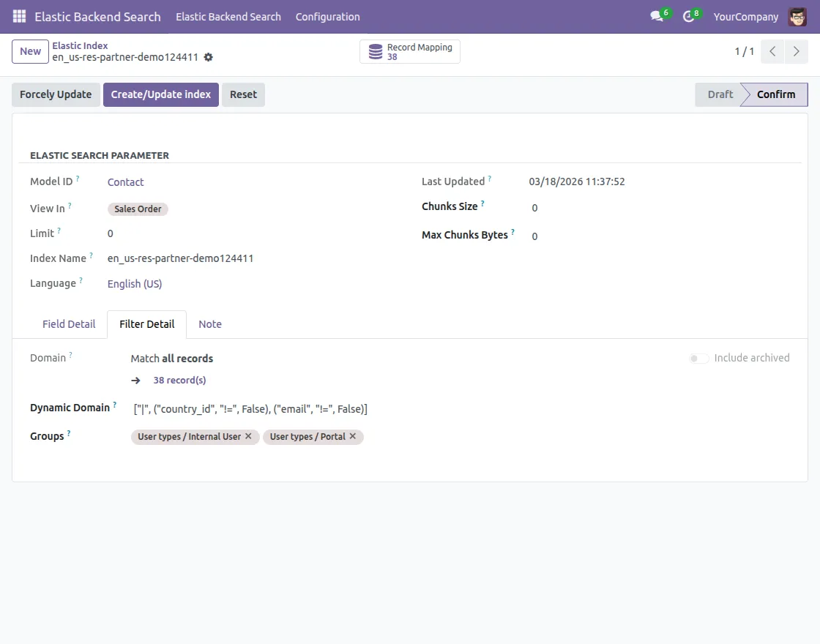Screen dimensions: 820x644
Task: Open the Elastic Index breadcrumb link
Action: click(x=80, y=45)
